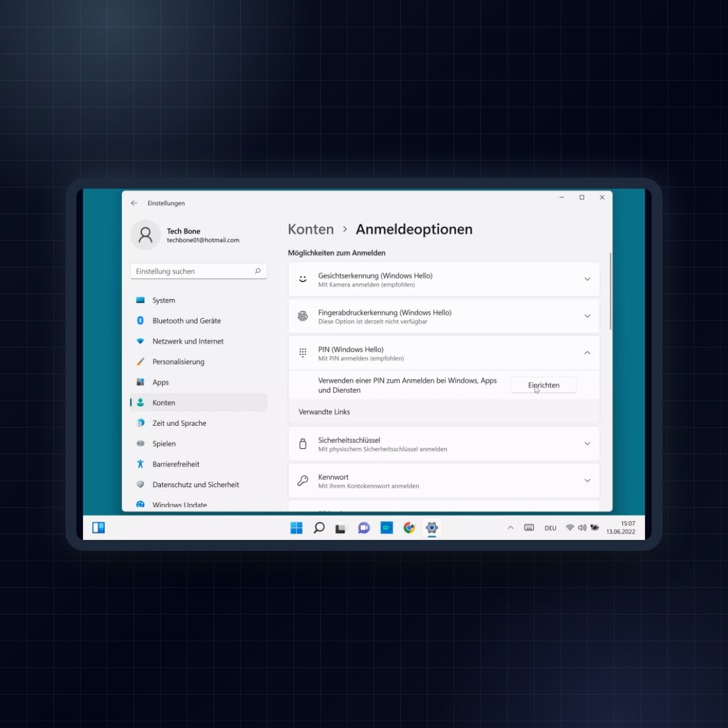Click the Personalisierung brush icon
The image size is (728, 728).
coord(140,362)
